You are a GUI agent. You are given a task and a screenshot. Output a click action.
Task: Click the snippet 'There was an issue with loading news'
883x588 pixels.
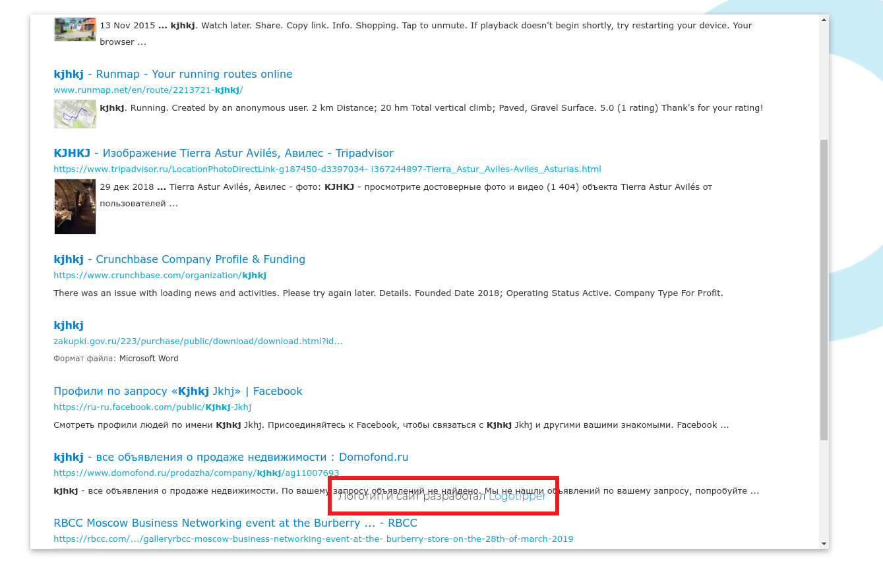pyautogui.click(x=388, y=293)
